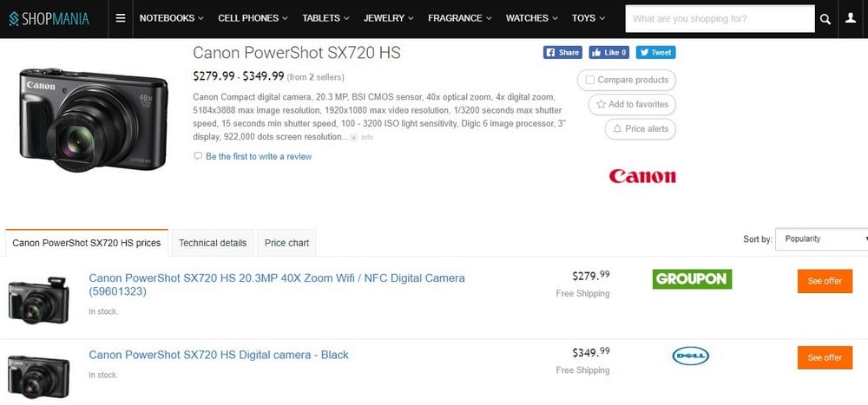Viewport: 868px width, 405px height.
Task: Expand the Notebooks category dropdown
Action: 172,18
